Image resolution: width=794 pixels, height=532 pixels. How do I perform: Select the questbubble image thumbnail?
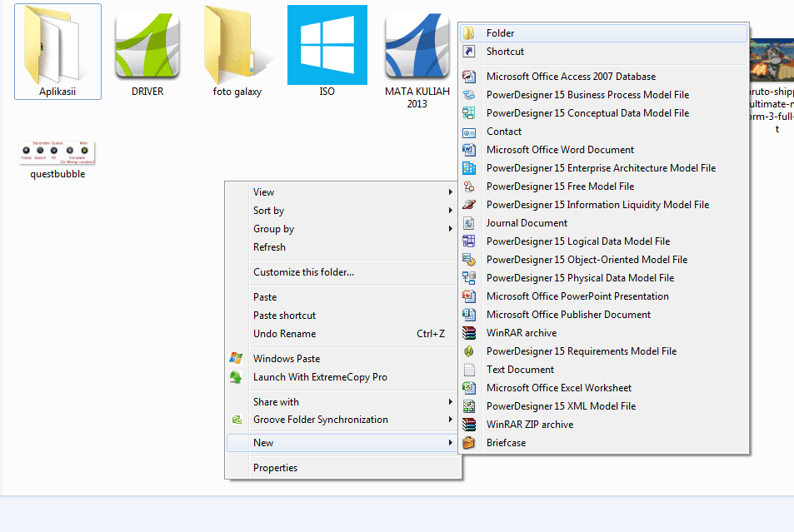pyautogui.click(x=57, y=152)
